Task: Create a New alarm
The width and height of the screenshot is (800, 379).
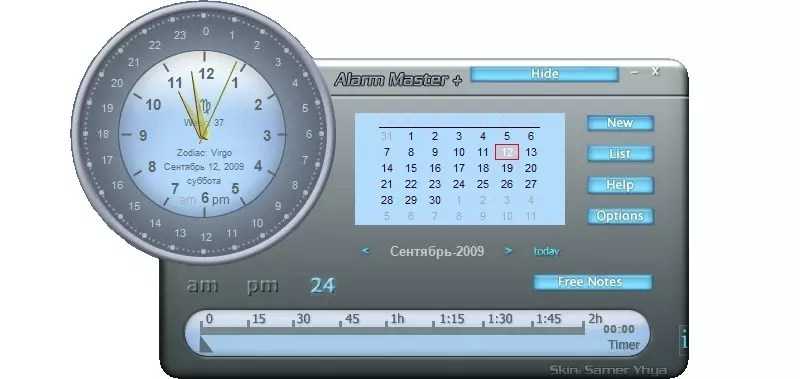Action: pos(620,123)
